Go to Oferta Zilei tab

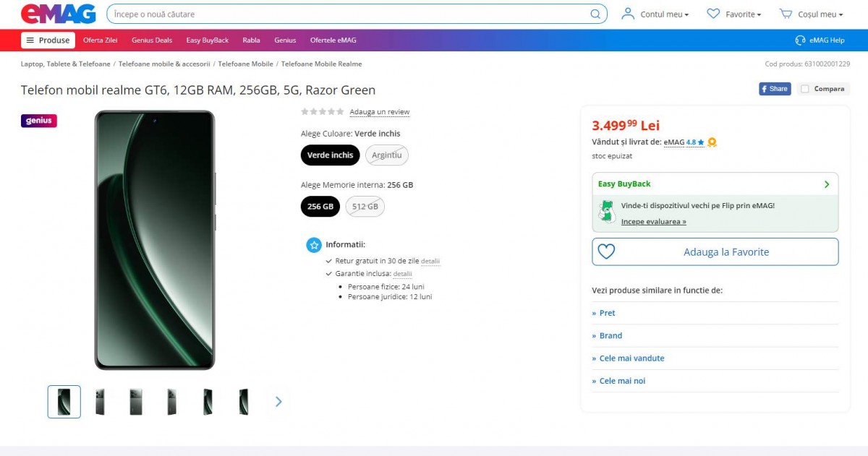click(x=100, y=40)
